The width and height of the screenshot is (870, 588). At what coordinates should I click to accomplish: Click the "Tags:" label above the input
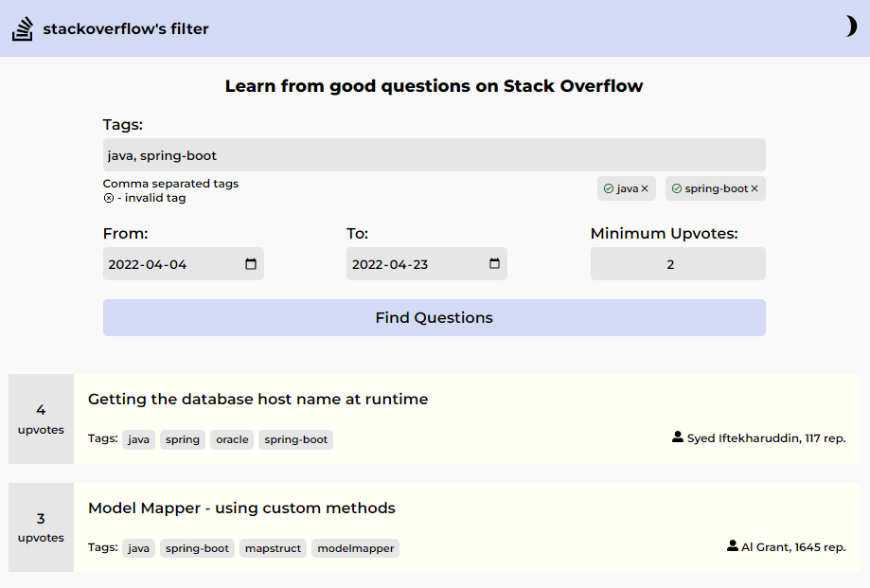click(x=123, y=125)
